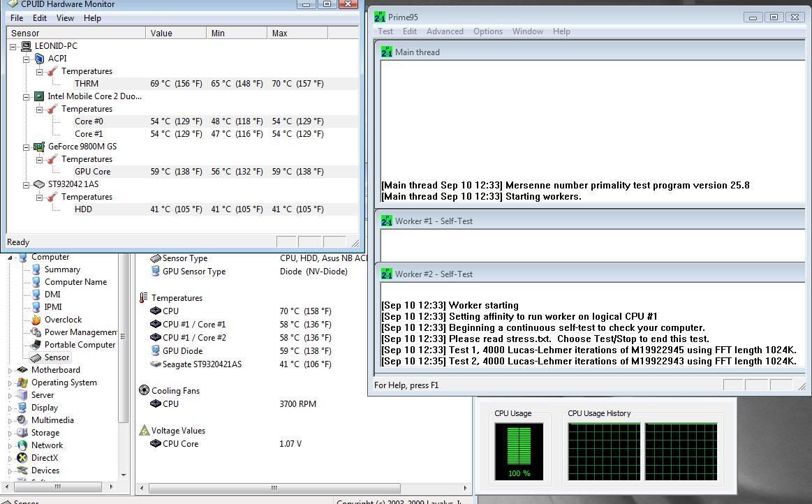Click the ST932042 1AS hard drive icon
This screenshot has height=504, width=812.
click(39, 184)
